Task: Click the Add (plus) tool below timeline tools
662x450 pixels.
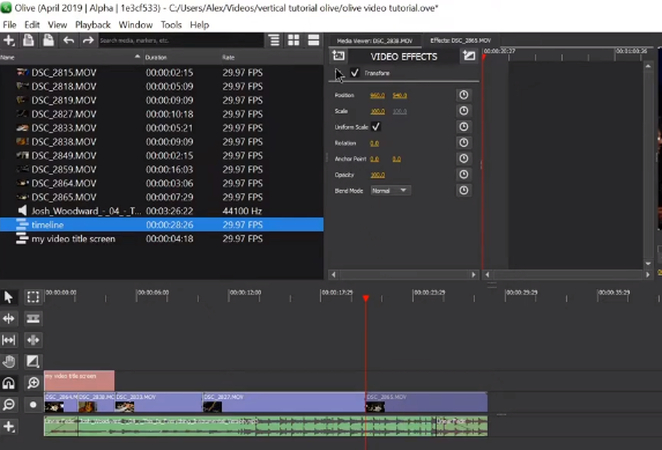Action: click(x=8, y=426)
